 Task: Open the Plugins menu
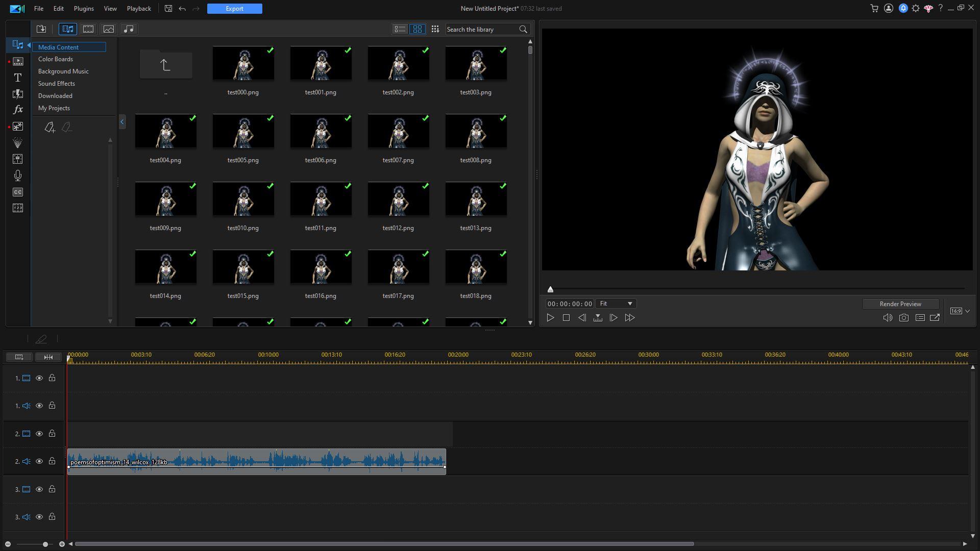(x=83, y=9)
